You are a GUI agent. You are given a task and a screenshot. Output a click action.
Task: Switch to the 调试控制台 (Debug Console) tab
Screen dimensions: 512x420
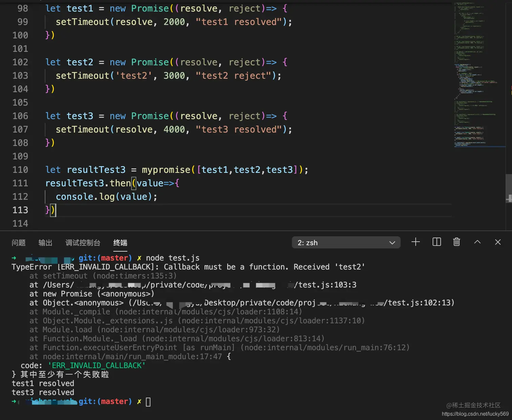(x=83, y=243)
